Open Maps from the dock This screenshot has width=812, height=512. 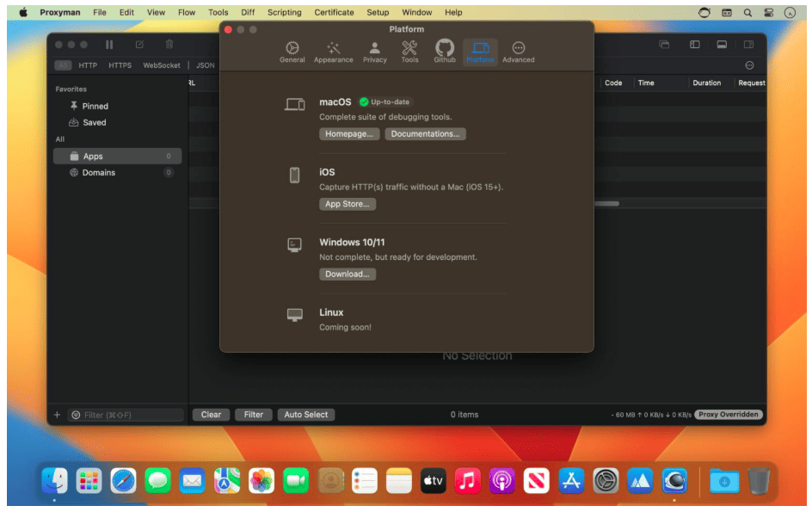[227, 481]
